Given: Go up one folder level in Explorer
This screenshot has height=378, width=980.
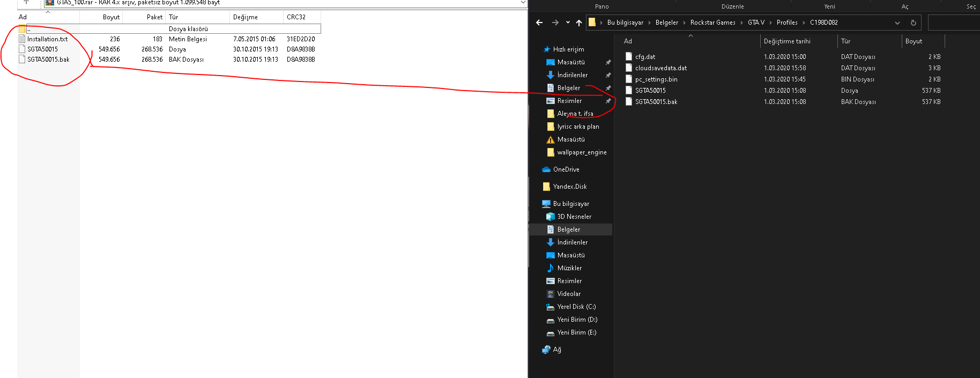Looking at the screenshot, I should pyautogui.click(x=579, y=23).
